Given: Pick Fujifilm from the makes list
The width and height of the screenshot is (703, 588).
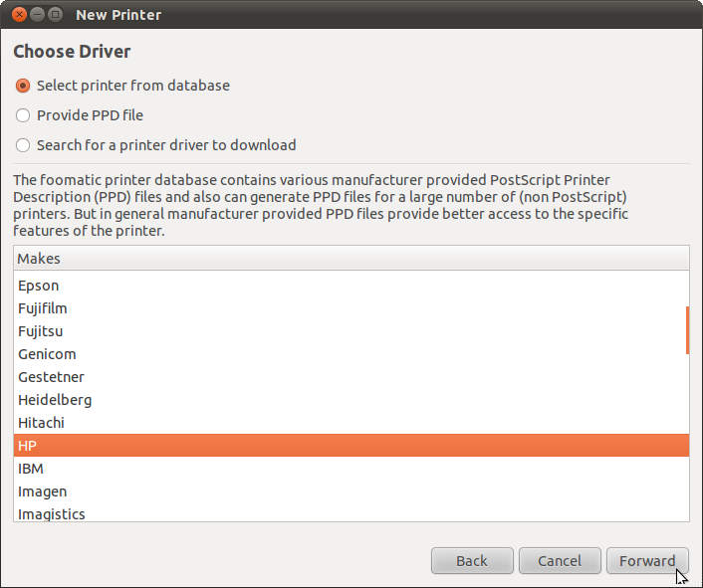Looking at the screenshot, I should click(351, 308).
